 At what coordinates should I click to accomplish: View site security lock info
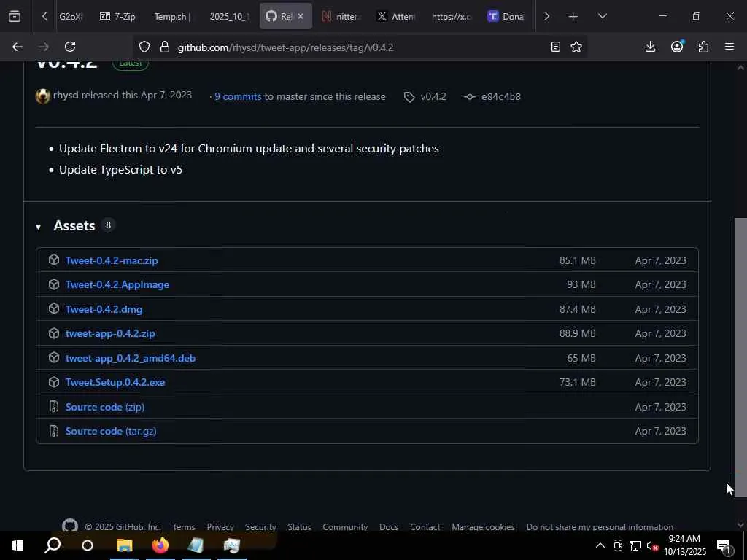point(165,47)
